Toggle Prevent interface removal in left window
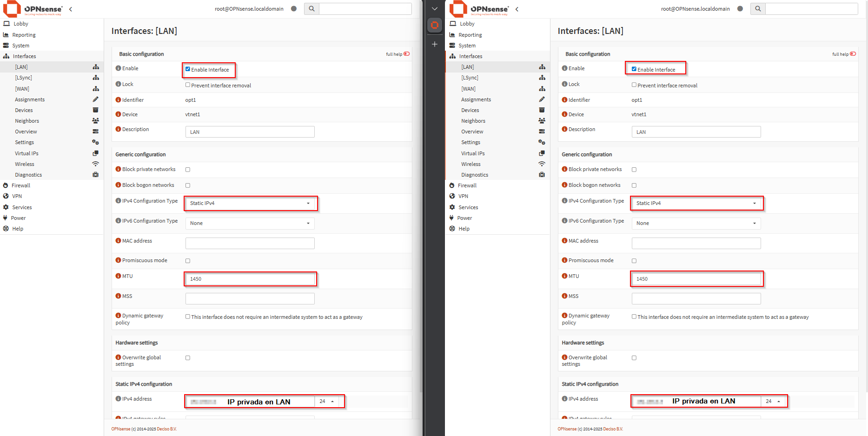Screen dimensions: 868x436 (188, 85)
